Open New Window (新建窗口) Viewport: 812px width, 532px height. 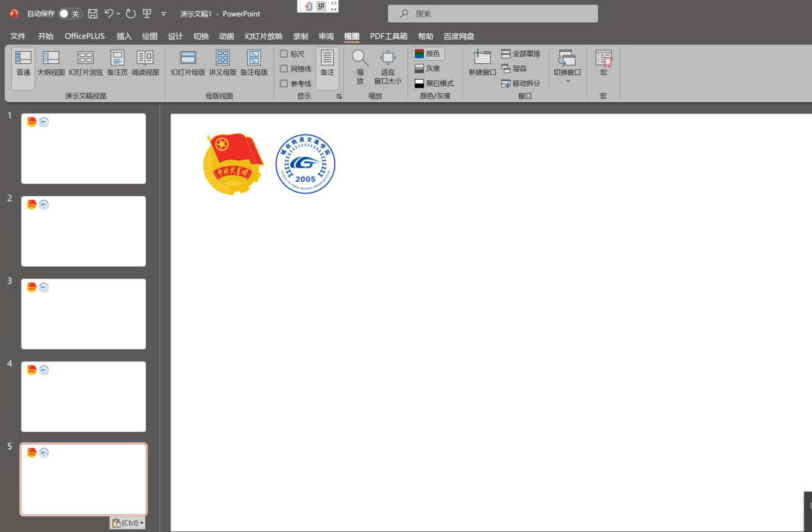pos(482,63)
